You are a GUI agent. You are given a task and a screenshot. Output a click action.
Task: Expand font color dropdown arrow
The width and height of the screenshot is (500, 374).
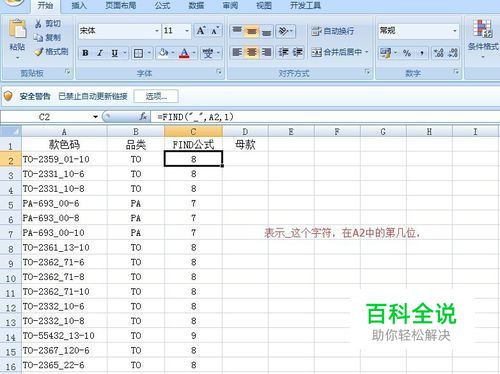click(x=194, y=53)
